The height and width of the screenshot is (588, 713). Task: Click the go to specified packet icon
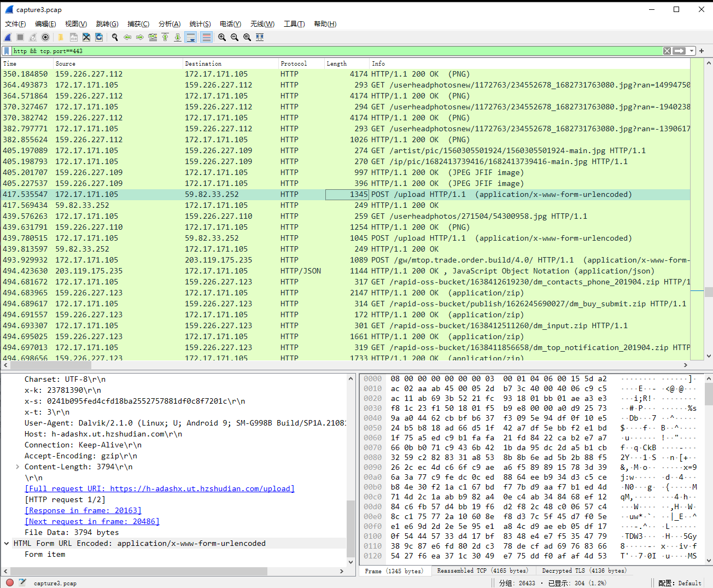point(153,37)
